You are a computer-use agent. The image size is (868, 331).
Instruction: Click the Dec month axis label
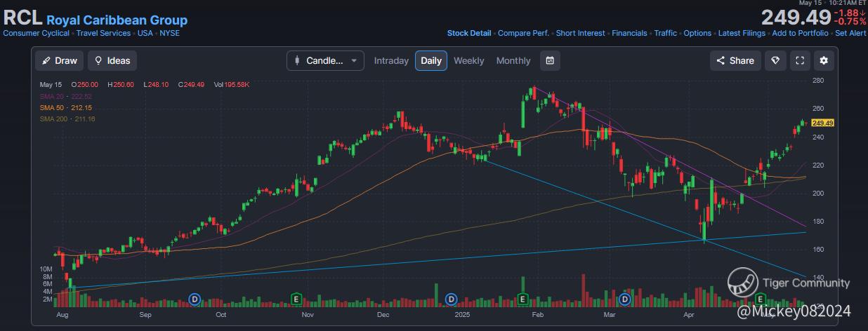[x=383, y=316]
